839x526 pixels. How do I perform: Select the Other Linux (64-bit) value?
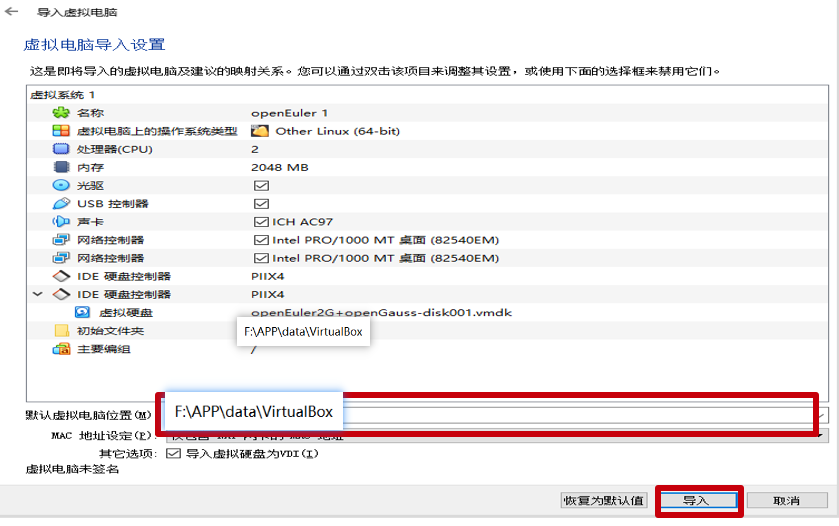pos(338,131)
